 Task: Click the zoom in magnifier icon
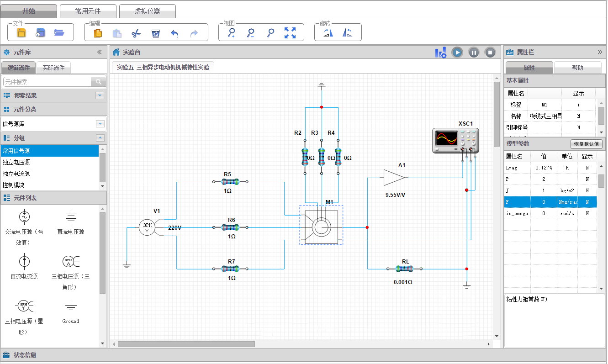coord(232,33)
